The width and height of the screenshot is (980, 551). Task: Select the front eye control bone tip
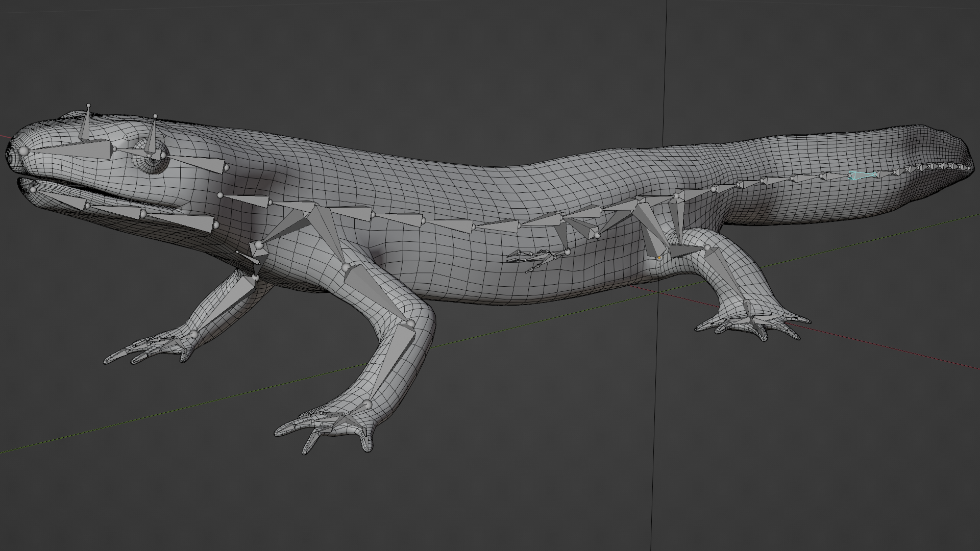pos(89,106)
